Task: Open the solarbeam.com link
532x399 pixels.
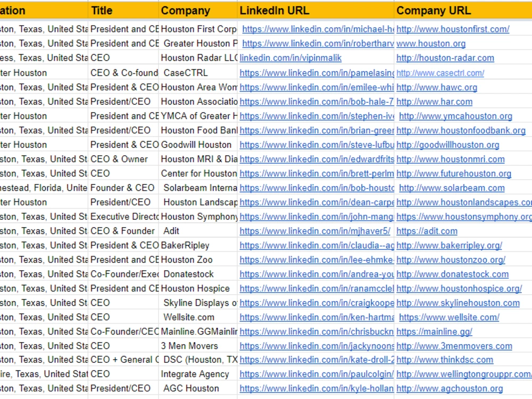Action: point(452,188)
